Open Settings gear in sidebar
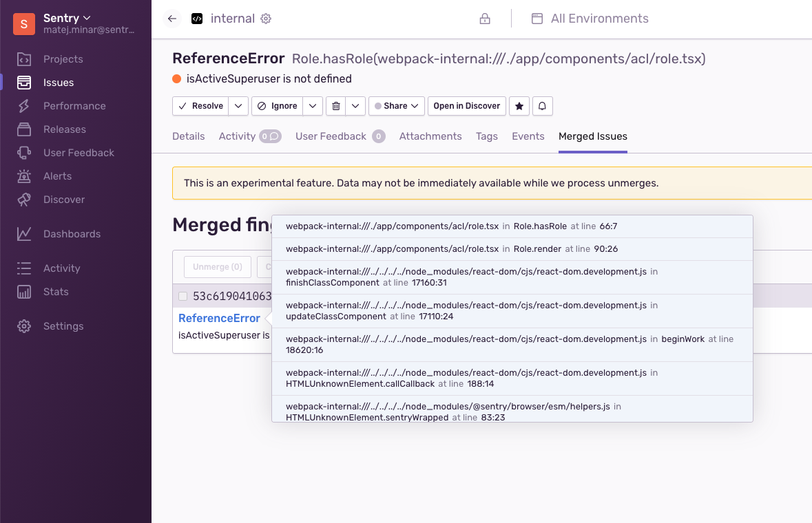This screenshot has height=523, width=812. coord(24,326)
